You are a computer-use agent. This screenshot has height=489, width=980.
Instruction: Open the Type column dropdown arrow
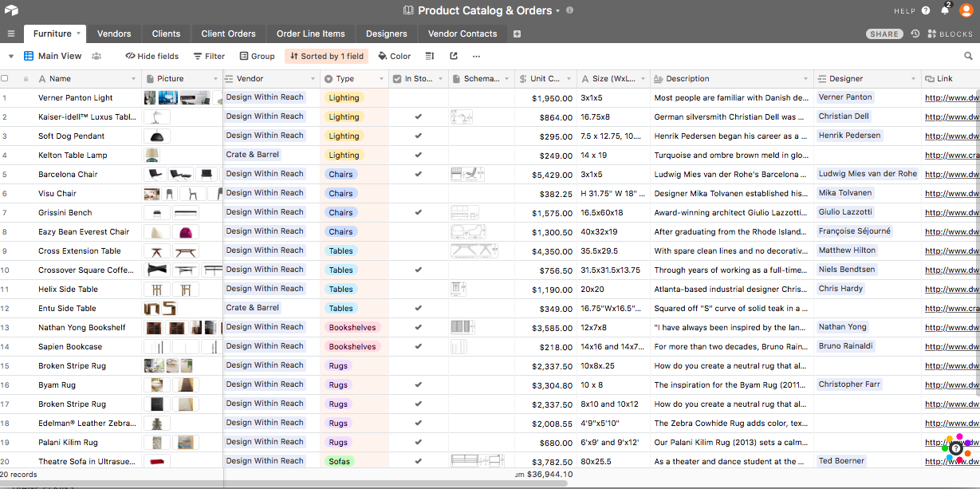380,79
